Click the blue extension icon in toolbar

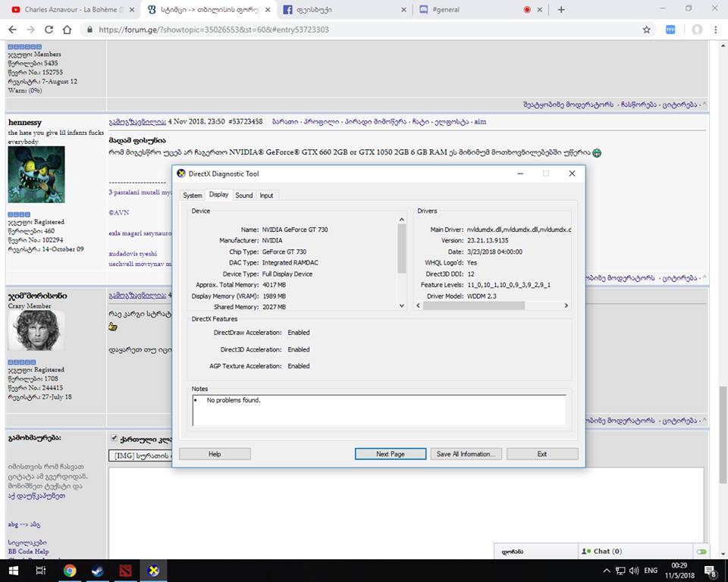click(670, 30)
